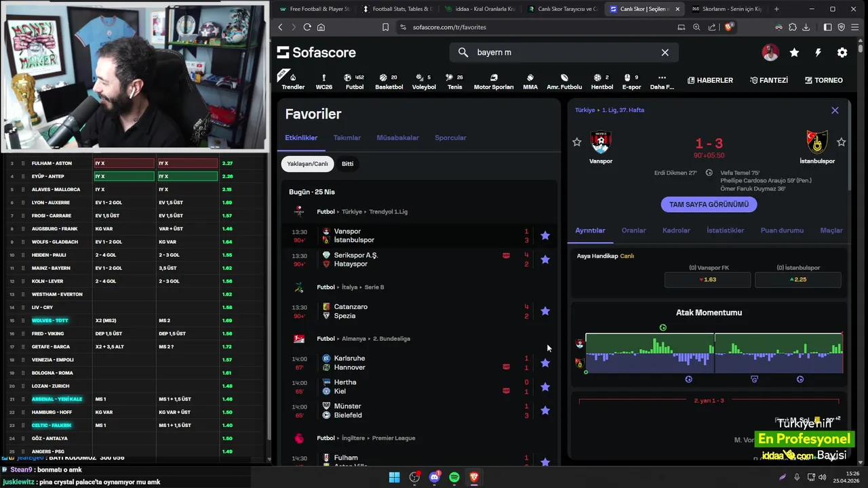Unfavorite the Fulham match row star
The image size is (868, 488).
pos(545,462)
